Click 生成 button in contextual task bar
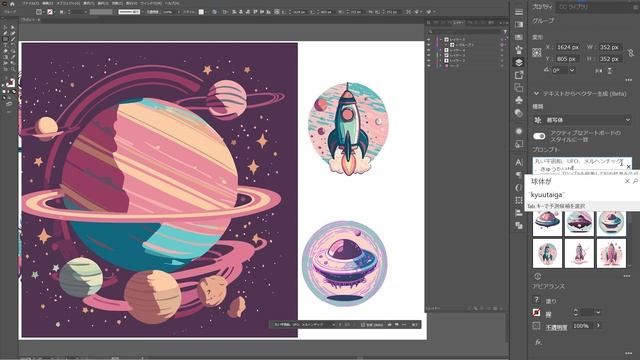640x360 pixels. 372,325
